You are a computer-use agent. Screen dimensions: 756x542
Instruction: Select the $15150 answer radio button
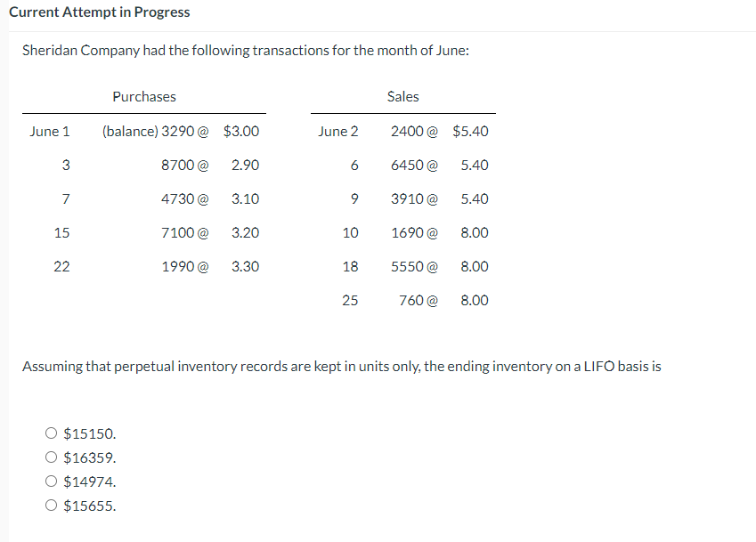53,434
